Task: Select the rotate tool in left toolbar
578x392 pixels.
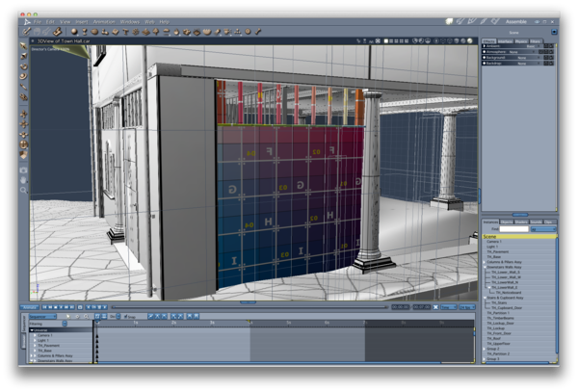Action: pos(23,66)
